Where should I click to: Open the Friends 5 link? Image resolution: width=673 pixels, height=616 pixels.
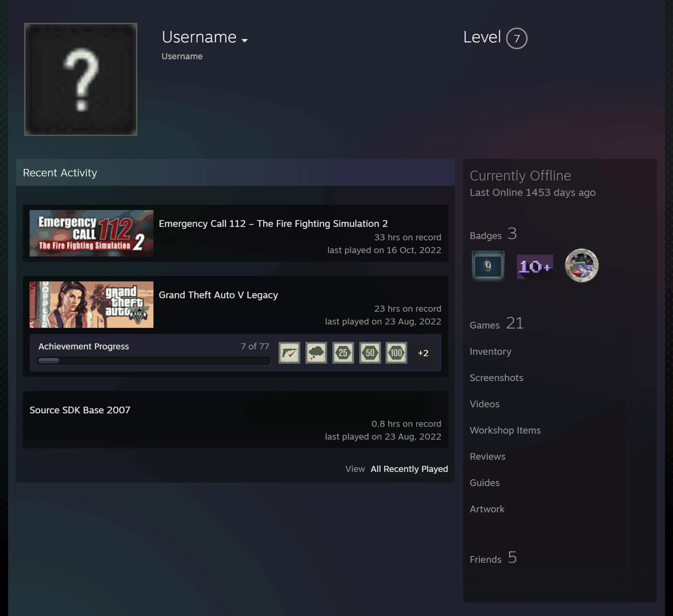point(493,558)
